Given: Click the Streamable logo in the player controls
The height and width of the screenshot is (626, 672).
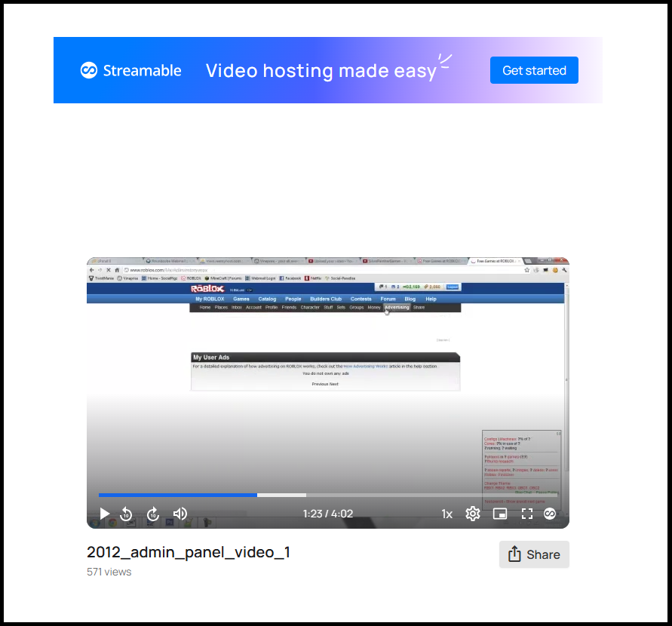Looking at the screenshot, I should click(550, 514).
